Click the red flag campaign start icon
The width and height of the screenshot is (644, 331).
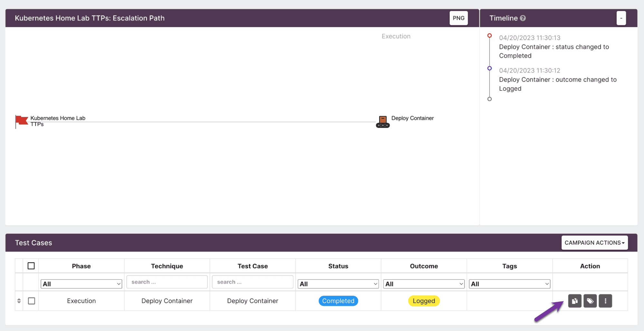click(21, 121)
